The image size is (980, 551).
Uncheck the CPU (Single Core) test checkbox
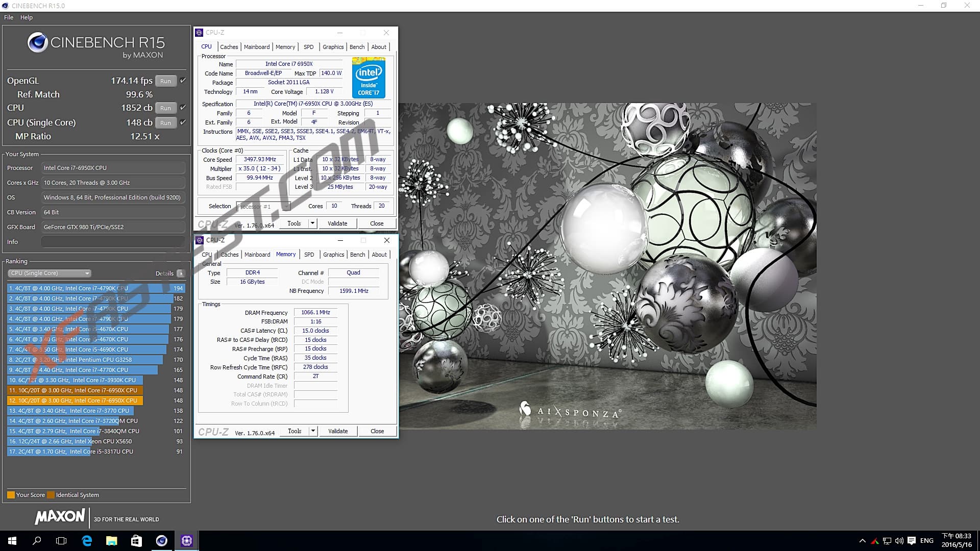[x=183, y=122]
